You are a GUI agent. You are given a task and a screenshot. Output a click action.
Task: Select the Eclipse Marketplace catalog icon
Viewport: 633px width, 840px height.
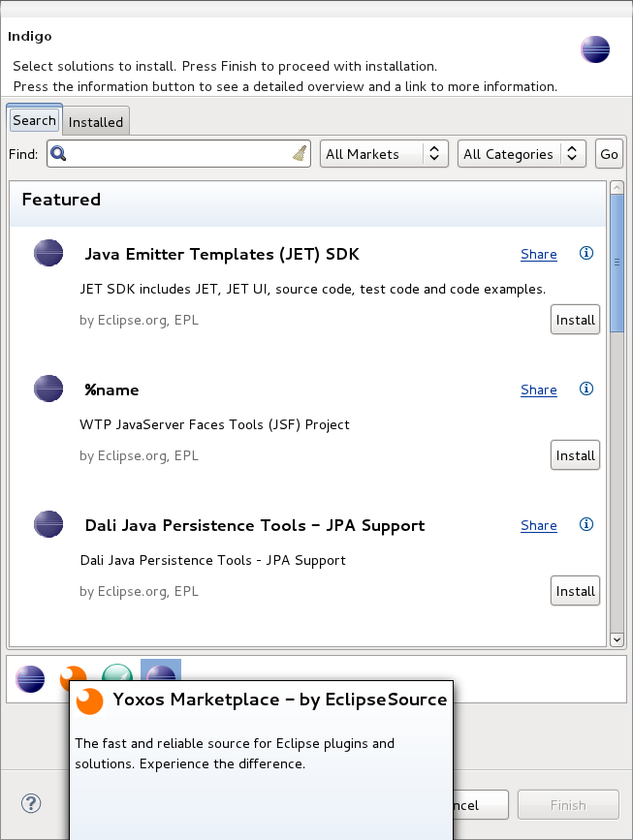point(30,679)
